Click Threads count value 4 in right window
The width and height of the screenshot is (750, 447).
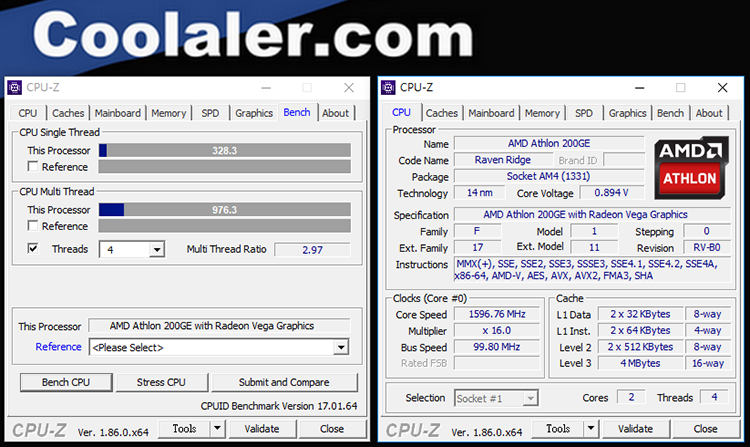point(714,397)
